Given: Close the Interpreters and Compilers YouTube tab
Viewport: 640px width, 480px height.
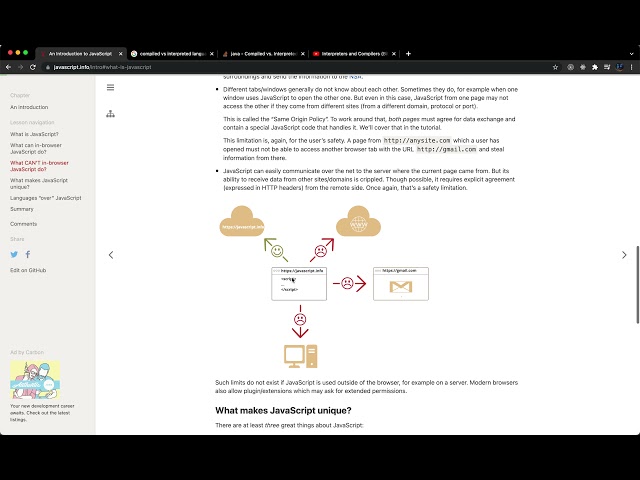Looking at the screenshot, I should coord(393,53).
